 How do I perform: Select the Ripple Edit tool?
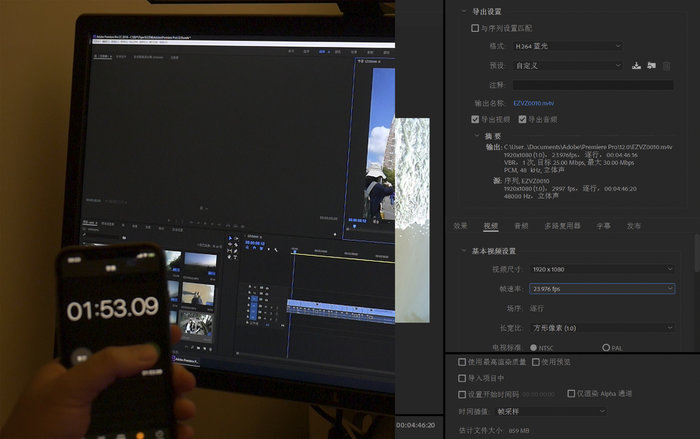[230, 245]
